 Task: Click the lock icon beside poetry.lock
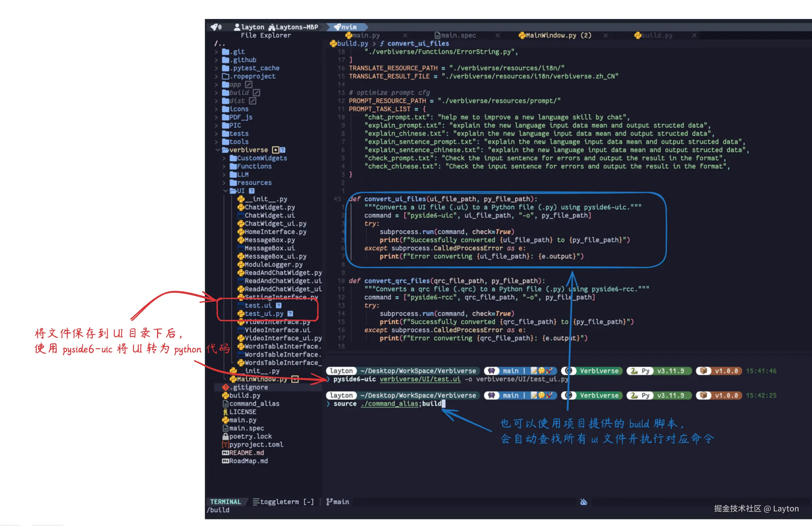(225, 436)
